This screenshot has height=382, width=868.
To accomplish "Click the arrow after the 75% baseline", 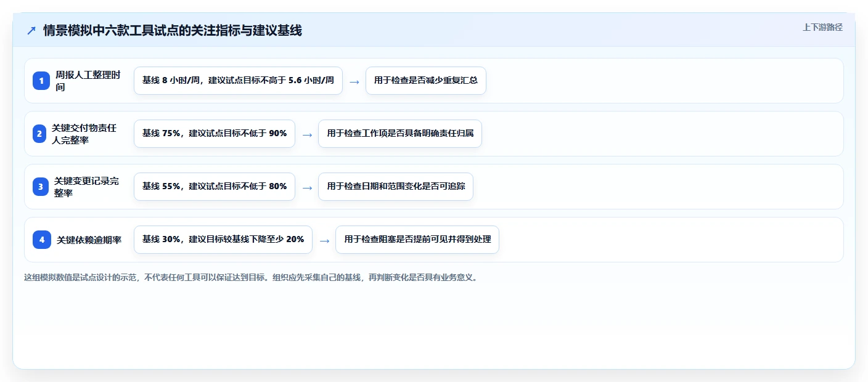I will click(x=307, y=134).
